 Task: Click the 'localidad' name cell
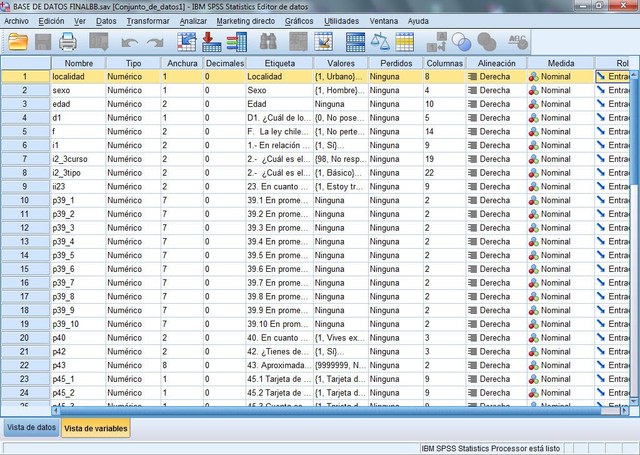click(78, 77)
